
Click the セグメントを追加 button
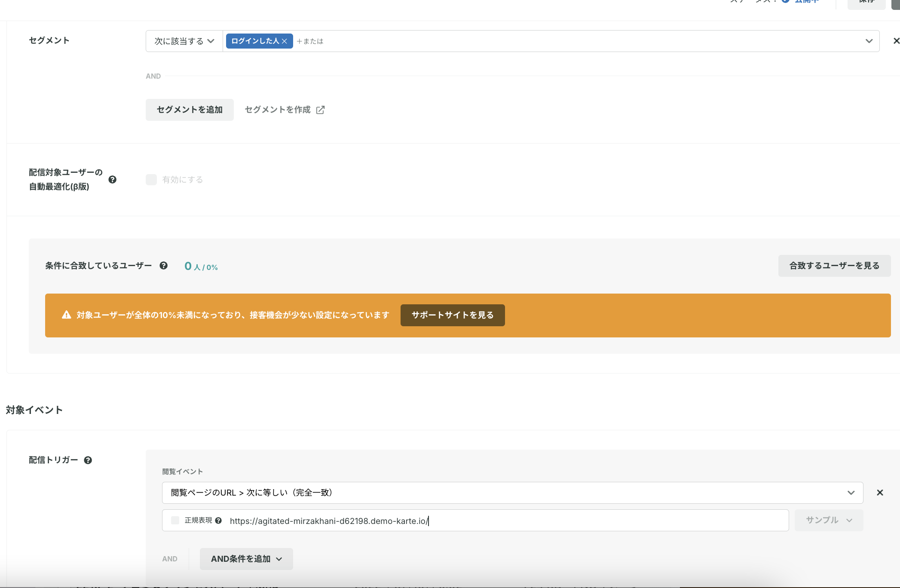[x=190, y=110]
